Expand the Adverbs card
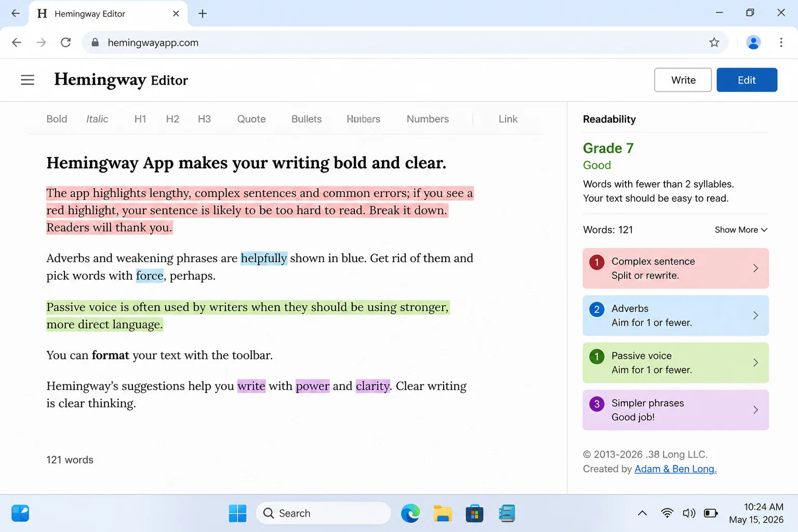Viewport: 798px width, 532px height. click(675, 315)
